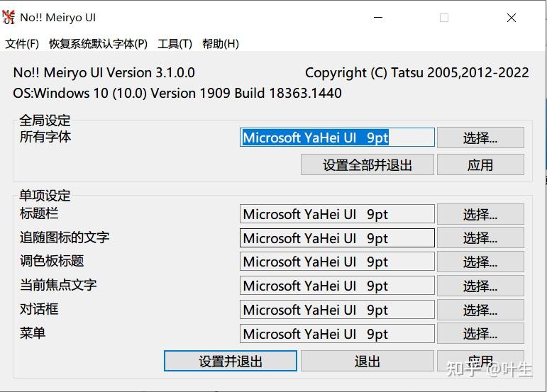Image resolution: width=547 pixels, height=392 pixels.
Task: Click the 所有字体 font name field
Action: (337, 138)
